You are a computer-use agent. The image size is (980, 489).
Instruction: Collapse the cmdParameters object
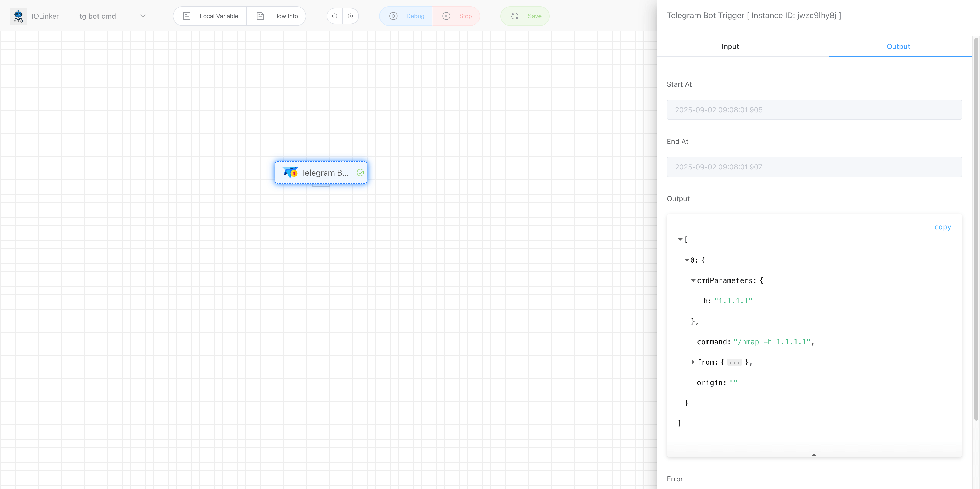pyautogui.click(x=693, y=280)
